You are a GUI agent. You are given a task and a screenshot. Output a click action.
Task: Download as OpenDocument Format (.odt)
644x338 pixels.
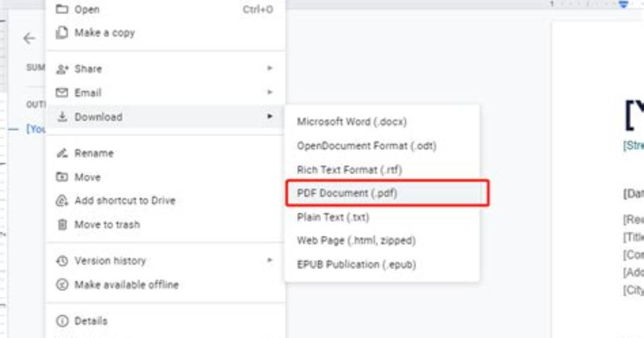click(382, 146)
